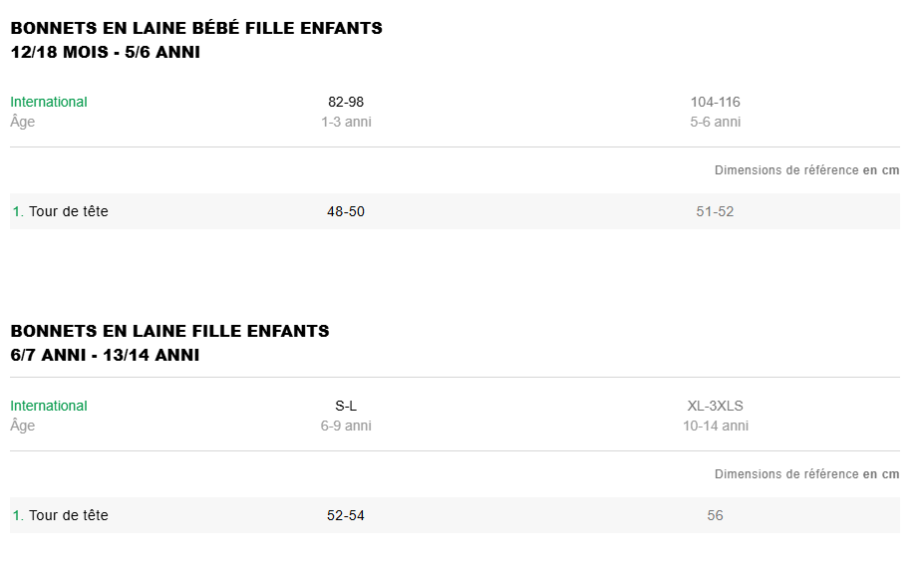The image size is (924, 574).
Task: Click the 10-14 anni age label
Action: tap(715, 426)
